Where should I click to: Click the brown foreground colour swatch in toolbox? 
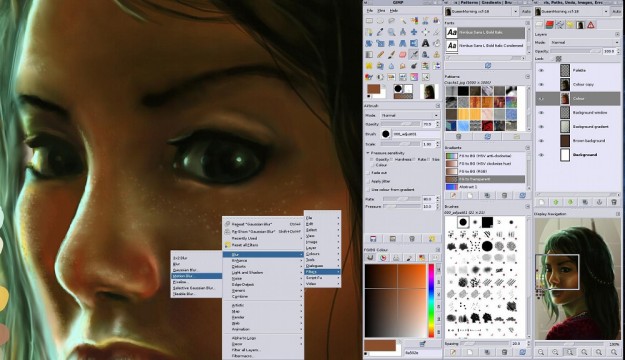(x=374, y=89)
